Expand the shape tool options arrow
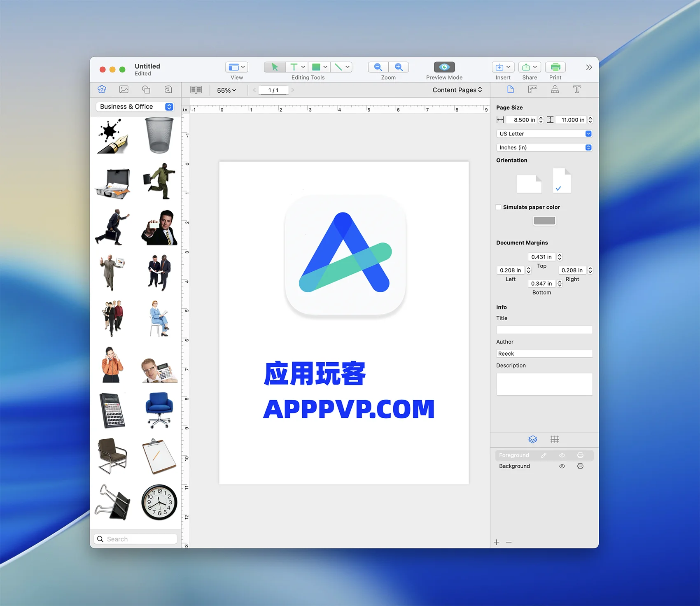 click(325, 67)
